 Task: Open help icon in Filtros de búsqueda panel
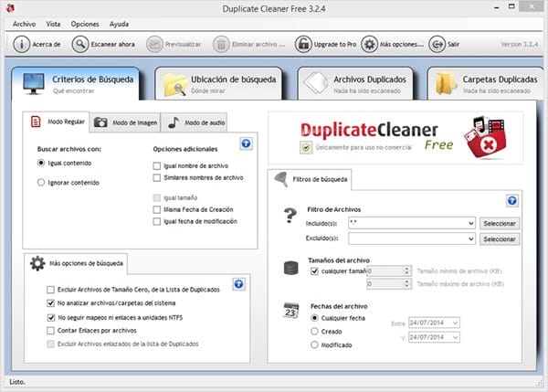click(512, 201)
